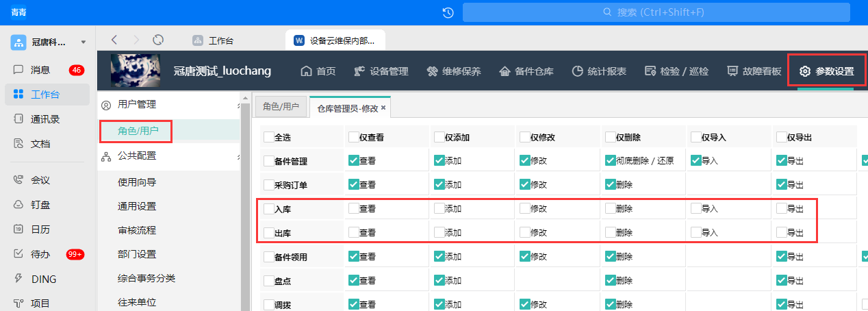Open 文档 documents sidebar item

point(40,144)
